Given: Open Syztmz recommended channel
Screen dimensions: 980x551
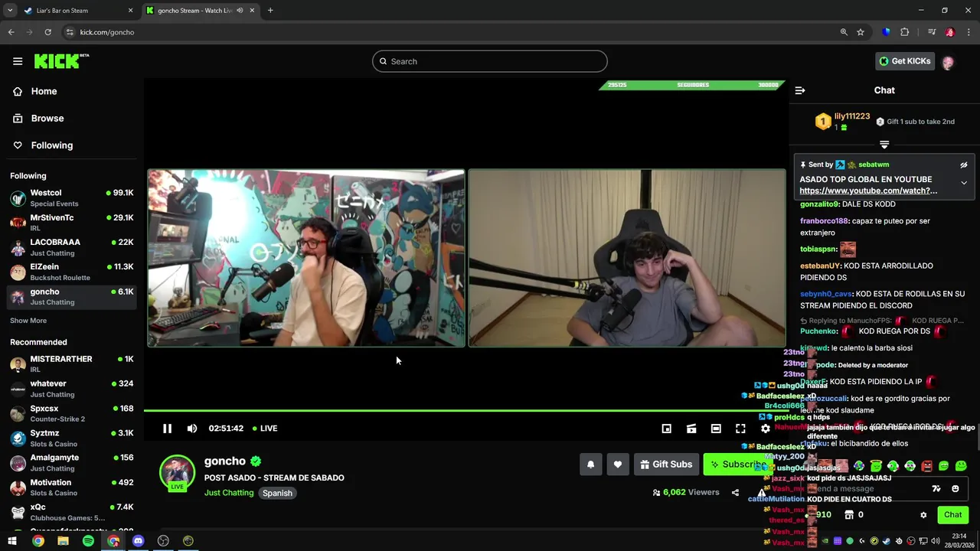Looking at the screenshot, I should pos(72,438).
